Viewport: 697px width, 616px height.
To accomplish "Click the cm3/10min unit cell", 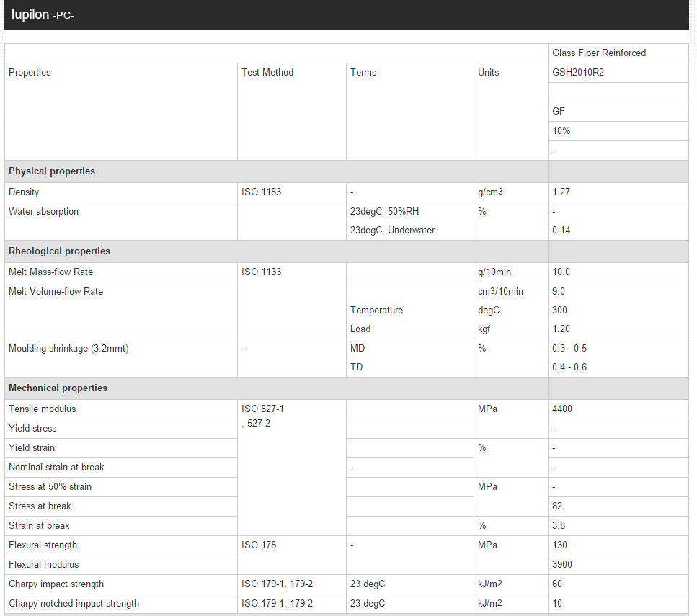I will point(500,292).
